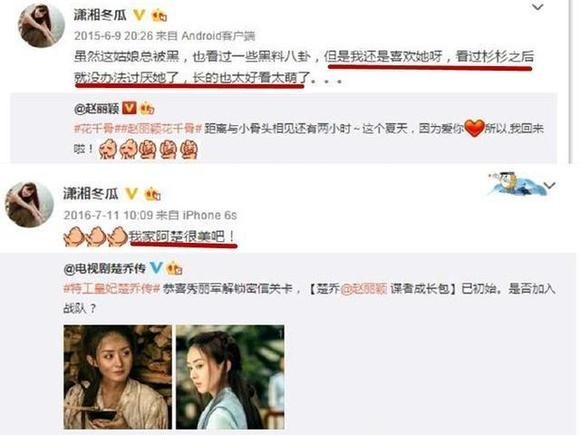View the left photo of woman holding bowl
The image size is (580, 435).
[118, 377]
